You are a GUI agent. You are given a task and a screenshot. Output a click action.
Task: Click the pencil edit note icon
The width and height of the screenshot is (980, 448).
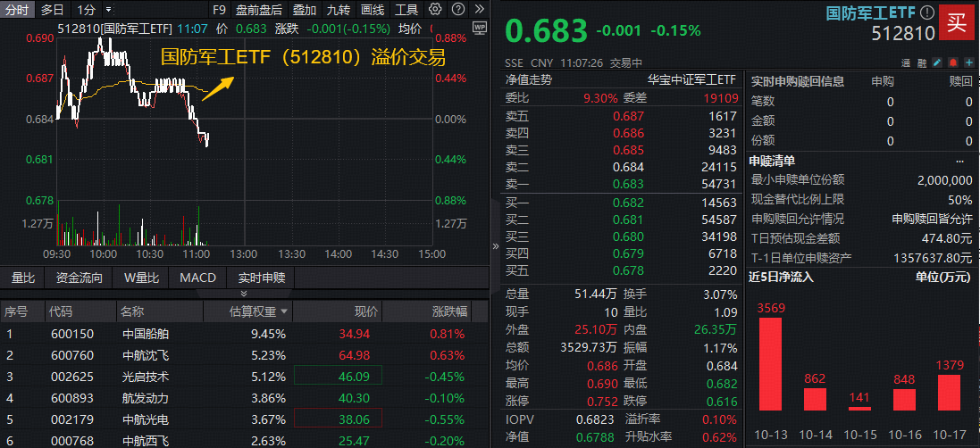click(936, 63)
